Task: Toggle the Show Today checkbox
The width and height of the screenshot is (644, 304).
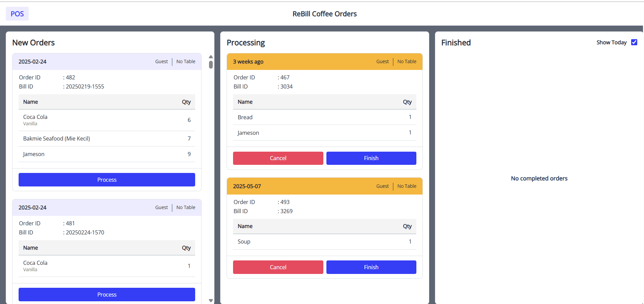Action: point(634,42)
